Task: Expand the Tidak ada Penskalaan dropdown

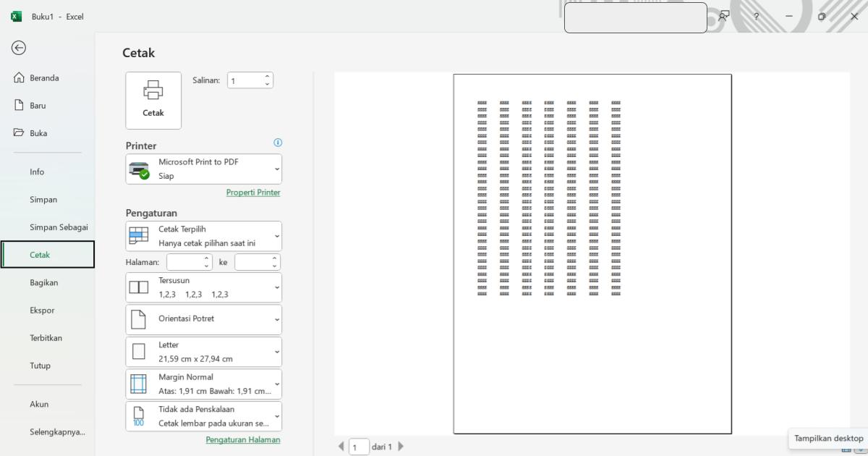Action: pyautogui.click(x=204, y=416)
